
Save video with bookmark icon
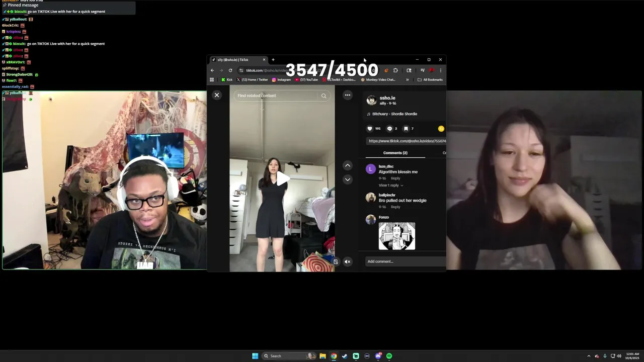point(406,129)
